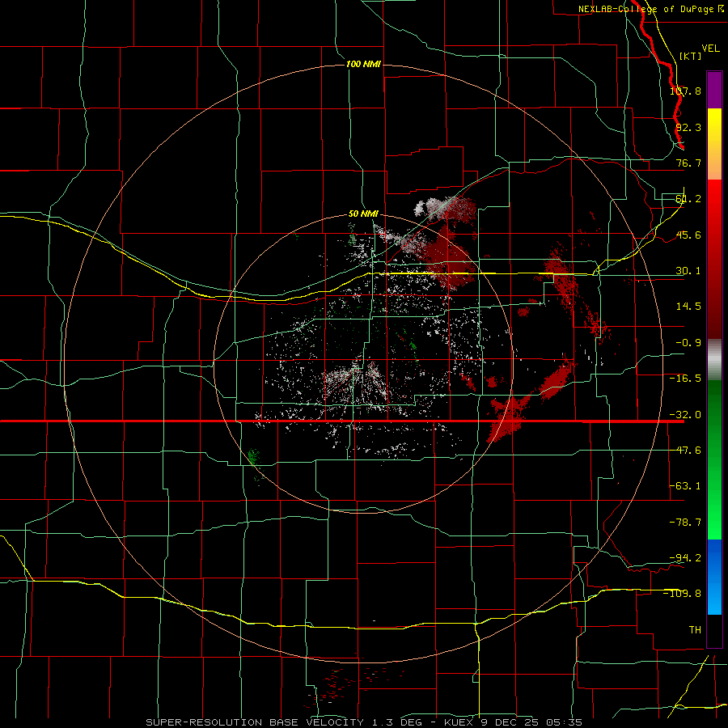
Task: Click the 76.7 velocity scale value
Action: pos(688,163)
